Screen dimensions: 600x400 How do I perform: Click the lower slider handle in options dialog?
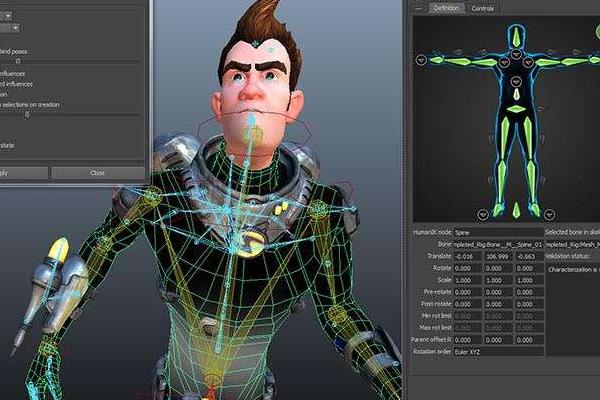27,114
